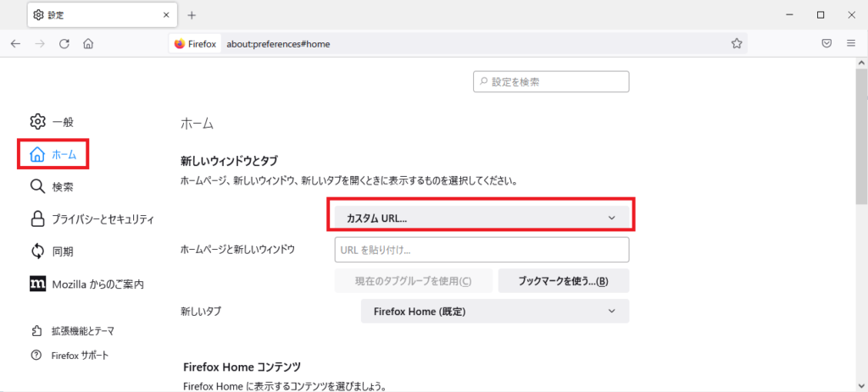This screenshot has height=392, width=868.
Task: Open 拡張機能とテーマ link
Action: click(x=73, y=331)
